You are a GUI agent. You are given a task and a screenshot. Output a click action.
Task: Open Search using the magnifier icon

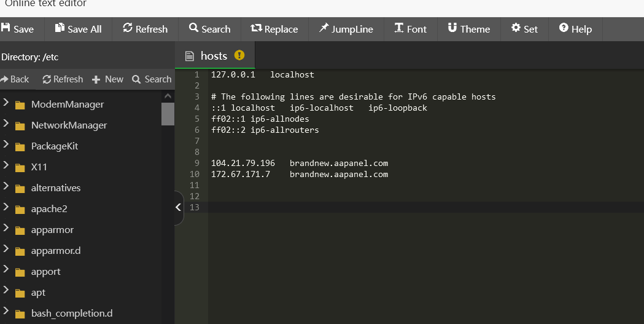[194, 28]
